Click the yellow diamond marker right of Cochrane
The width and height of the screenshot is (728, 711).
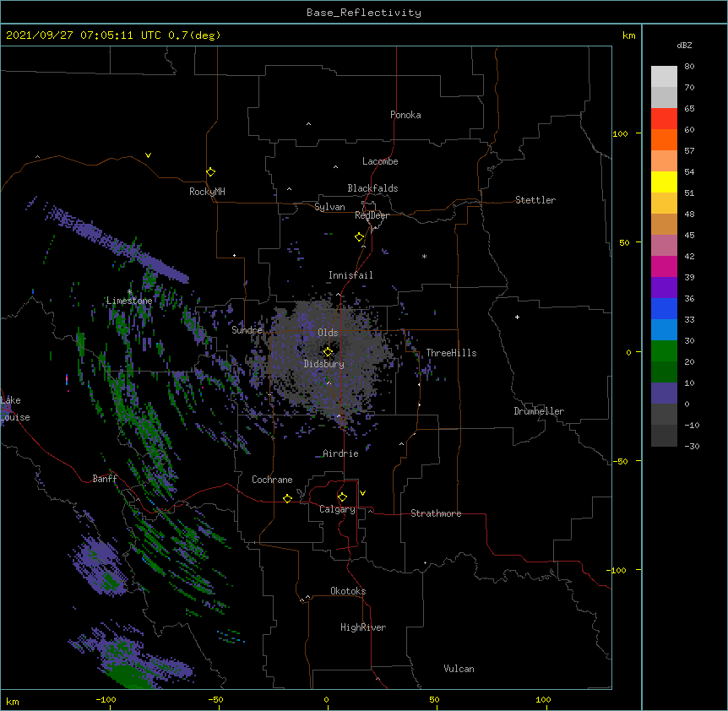pyautogui.click(x=287, y=498)
